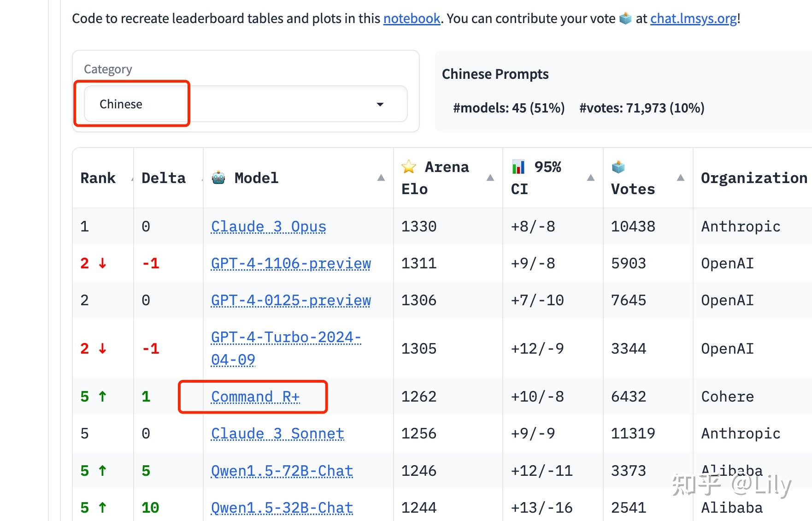
Task: Click the star icon beside Arena Elo
Action: (409, 167)
